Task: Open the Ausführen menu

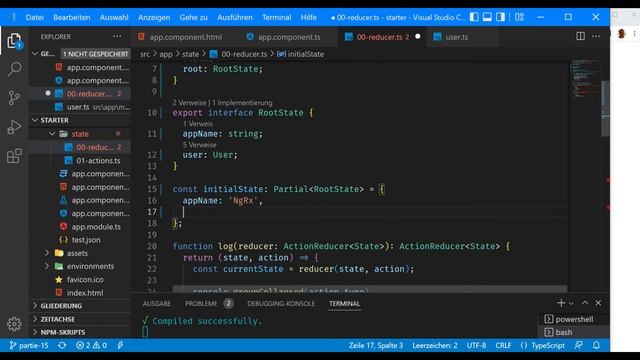Action: (x=235, y=18)
